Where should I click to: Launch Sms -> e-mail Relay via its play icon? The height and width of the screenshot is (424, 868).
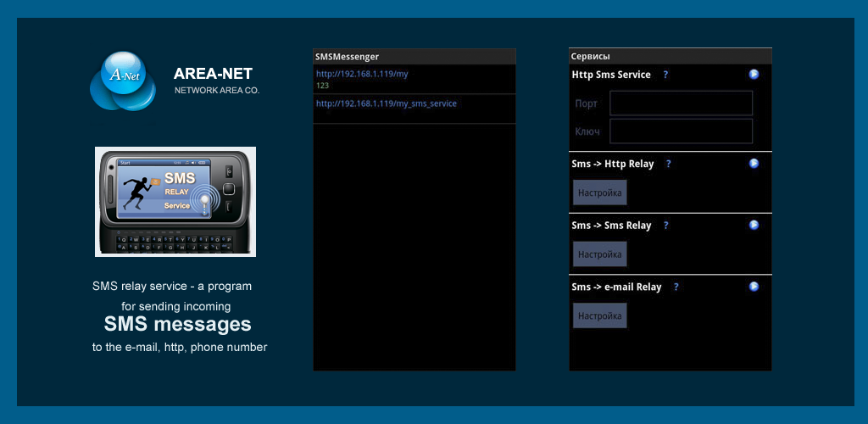(x=754, y=287)
